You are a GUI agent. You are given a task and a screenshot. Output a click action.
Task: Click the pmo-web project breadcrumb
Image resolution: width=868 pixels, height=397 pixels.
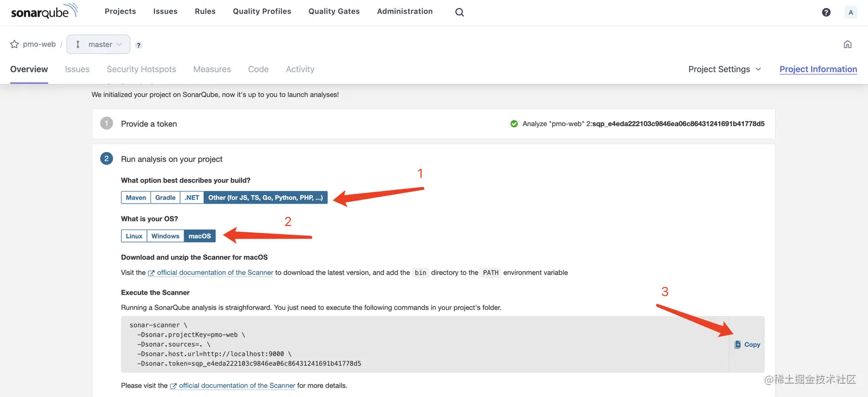tap(39, 44)
